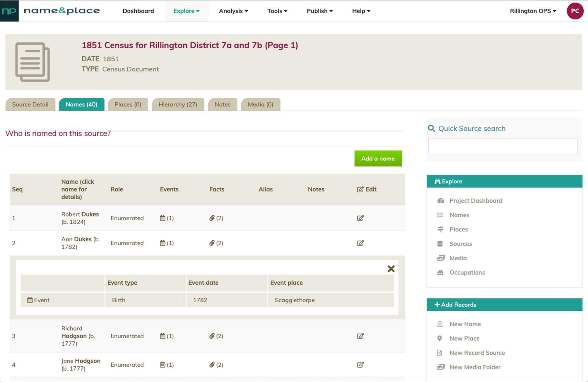Close the expanded event details panel
588x382 pixels.
(391, 269)
